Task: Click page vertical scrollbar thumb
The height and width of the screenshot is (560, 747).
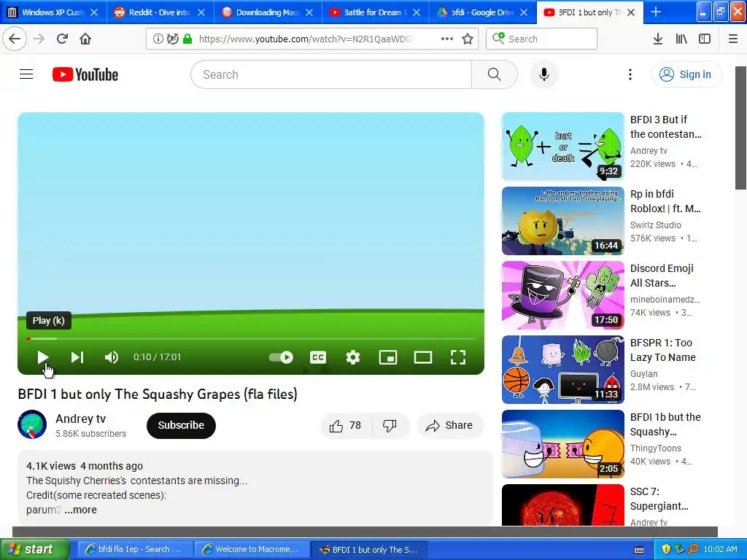Action: point(740,128)
